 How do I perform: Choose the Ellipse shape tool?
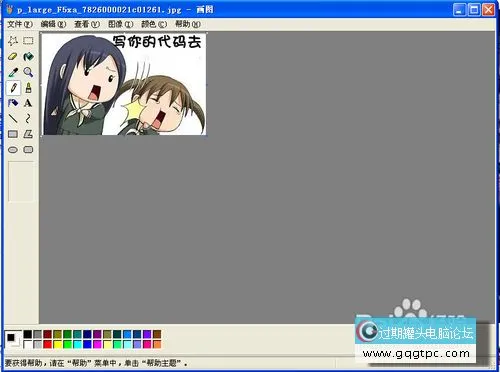click(13, 150)
